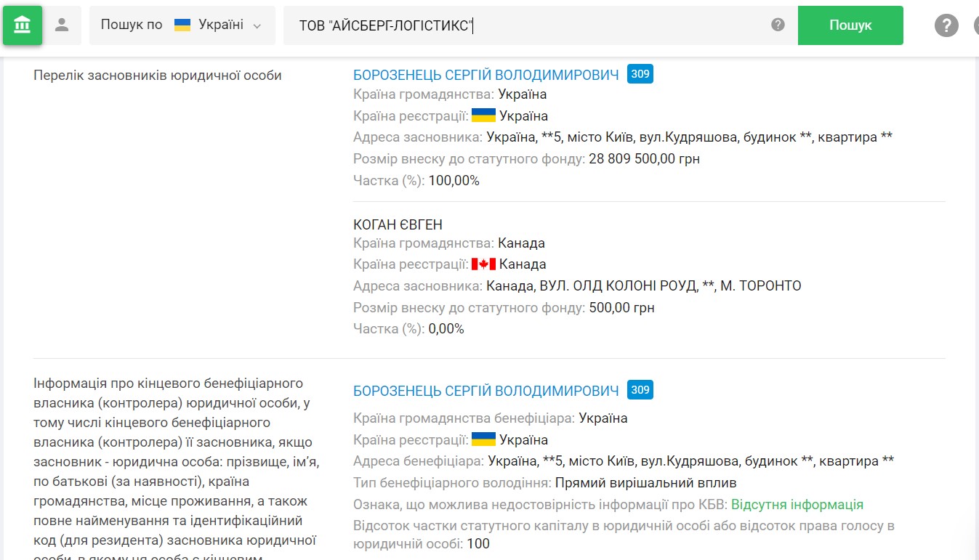Image resolution: width=979 pixels, height=560 pixels.
Task: Open the large help icon in header
Action: click(946, 25)
